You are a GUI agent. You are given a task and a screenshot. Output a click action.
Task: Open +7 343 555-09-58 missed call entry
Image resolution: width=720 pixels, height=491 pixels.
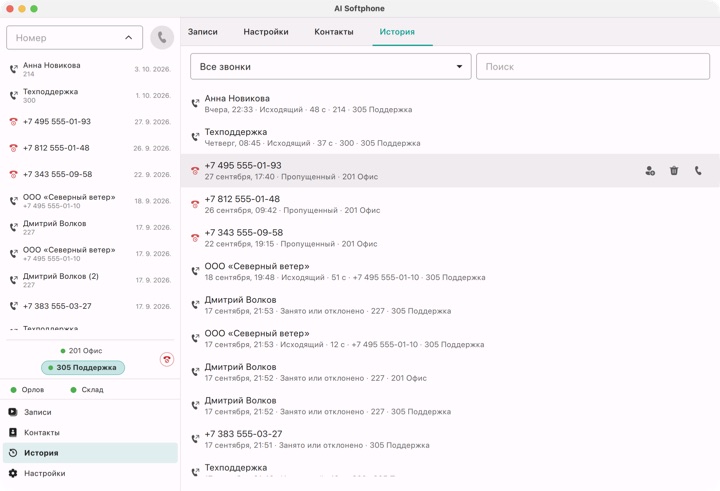coord(450,237)
